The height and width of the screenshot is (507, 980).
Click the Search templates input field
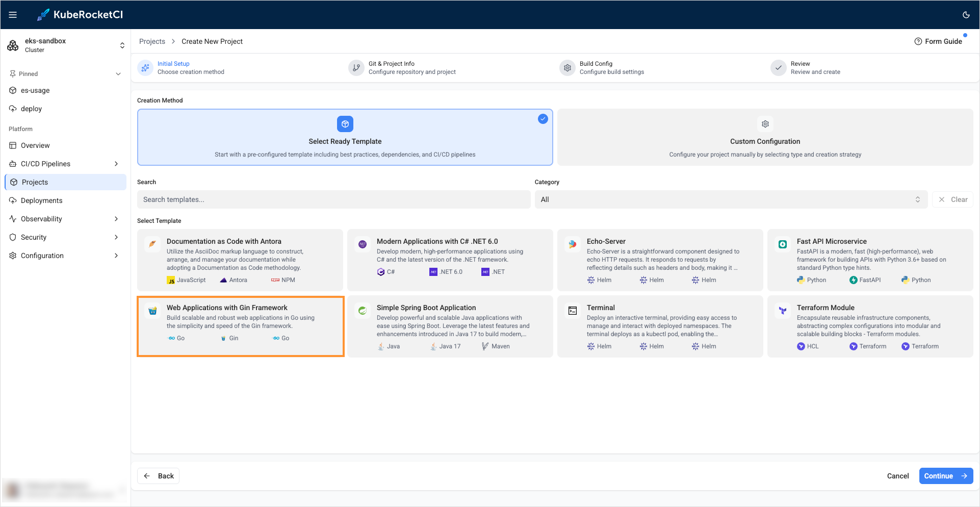pyautogui.click(x=333, y=199)
